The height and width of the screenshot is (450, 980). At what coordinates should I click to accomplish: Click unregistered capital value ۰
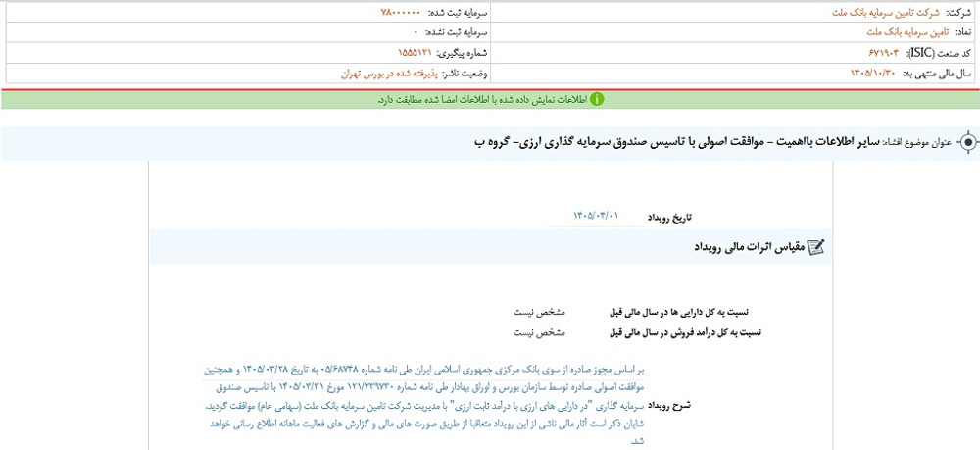pyautogui.click(x=415, y=32)
